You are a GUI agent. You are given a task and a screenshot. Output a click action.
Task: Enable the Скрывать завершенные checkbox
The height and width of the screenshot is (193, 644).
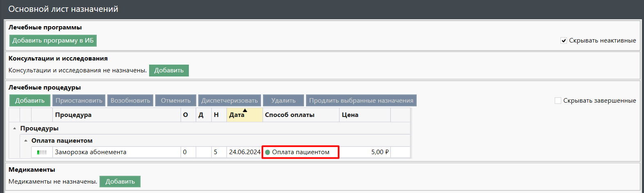[x=558, y=101]
